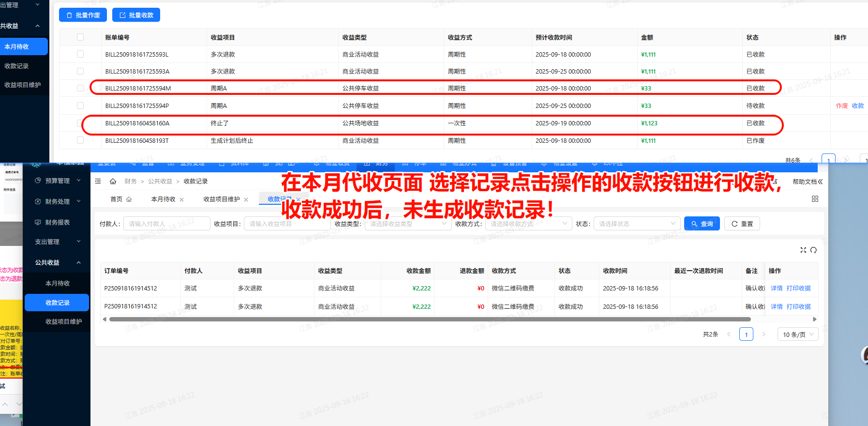Switch to the 本月待收 tab

click(x=164, y=199)
